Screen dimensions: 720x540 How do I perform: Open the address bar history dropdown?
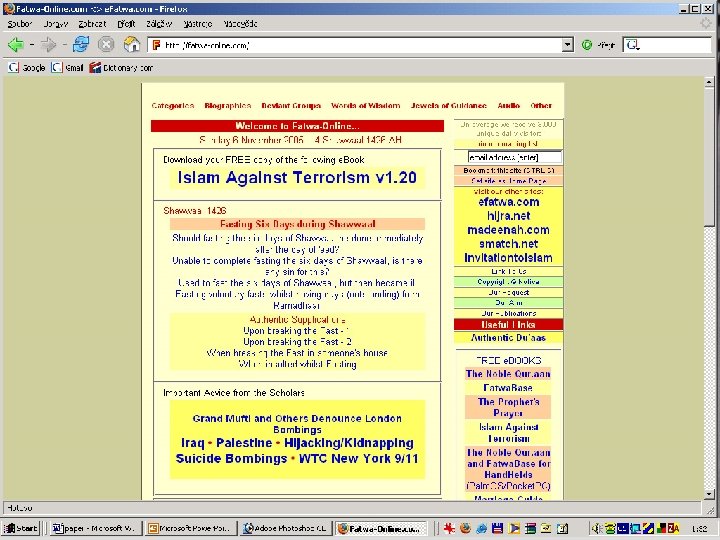pos(568,45)
